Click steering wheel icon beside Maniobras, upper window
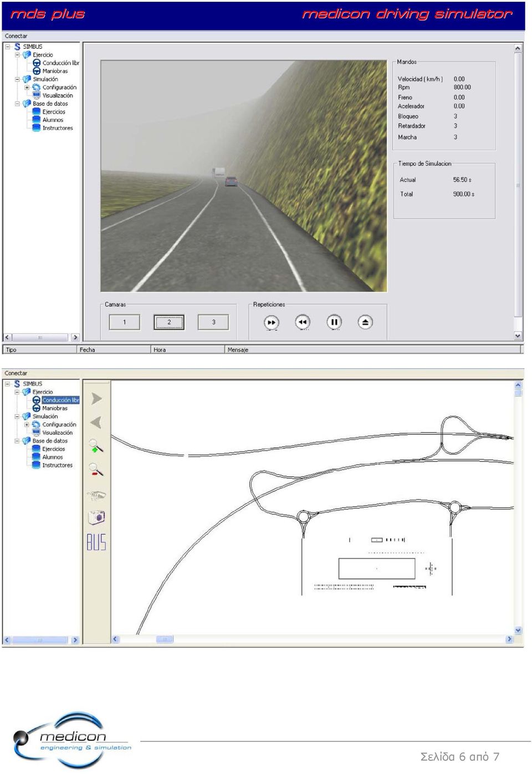 (x=37, y=71)
